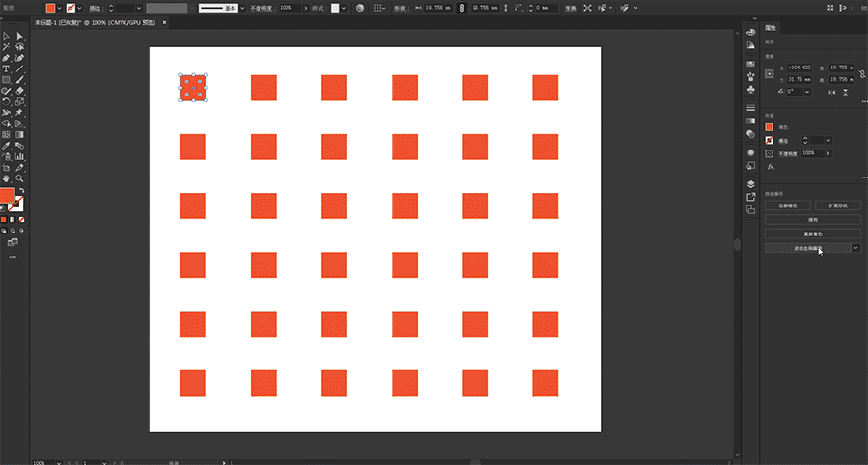Open the stroke weight dropdown in Properties
The image size is (868, 465).
click(827, 140)
